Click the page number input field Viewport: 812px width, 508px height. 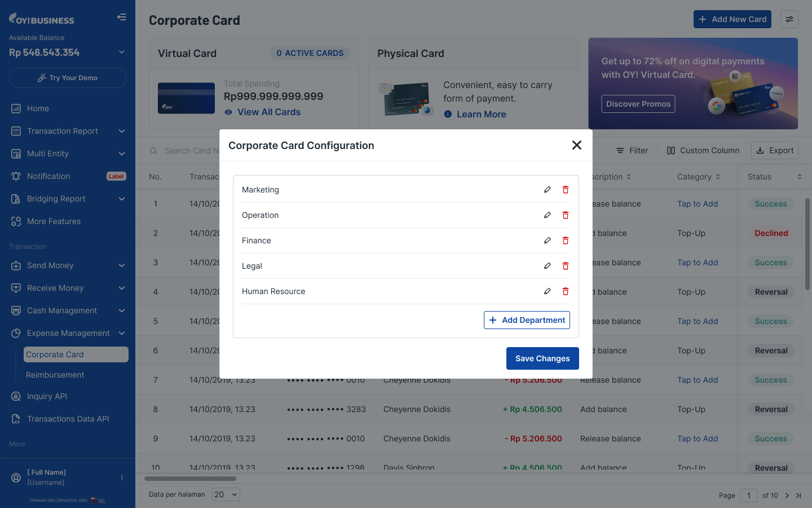tap(748, 496)
